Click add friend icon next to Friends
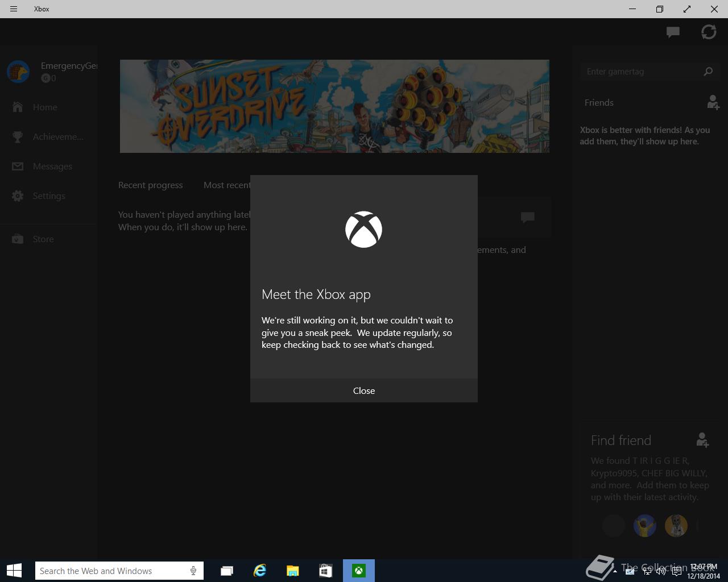 713,102
